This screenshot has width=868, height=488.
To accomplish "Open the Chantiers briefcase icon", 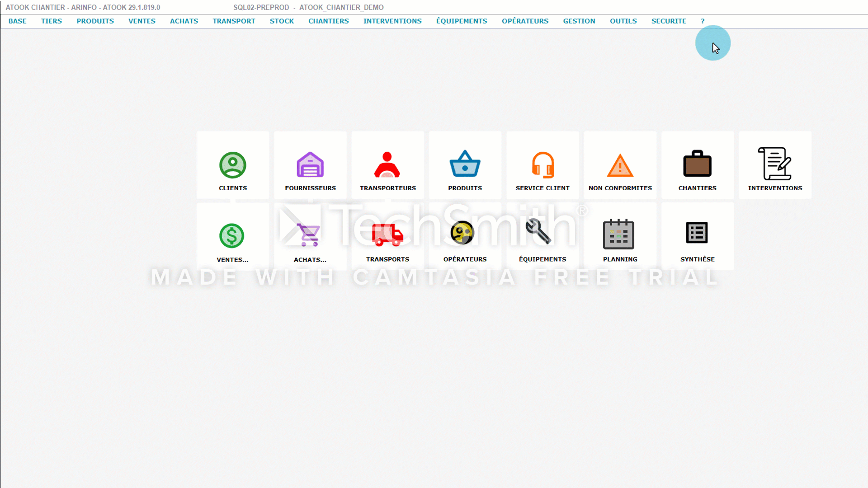I will (697, 164).
